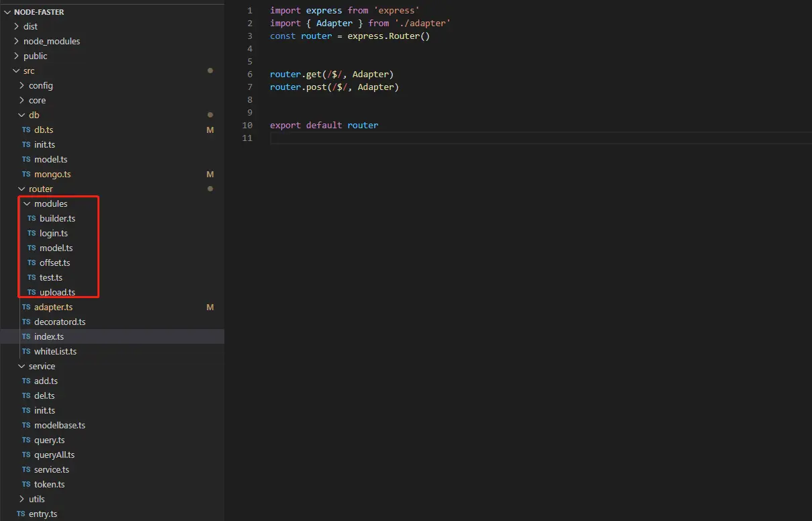The height and width of the screenshot is (521, 812).
Task: Open token.ts file
Action: pyautogui.click(x=50, y=484)
